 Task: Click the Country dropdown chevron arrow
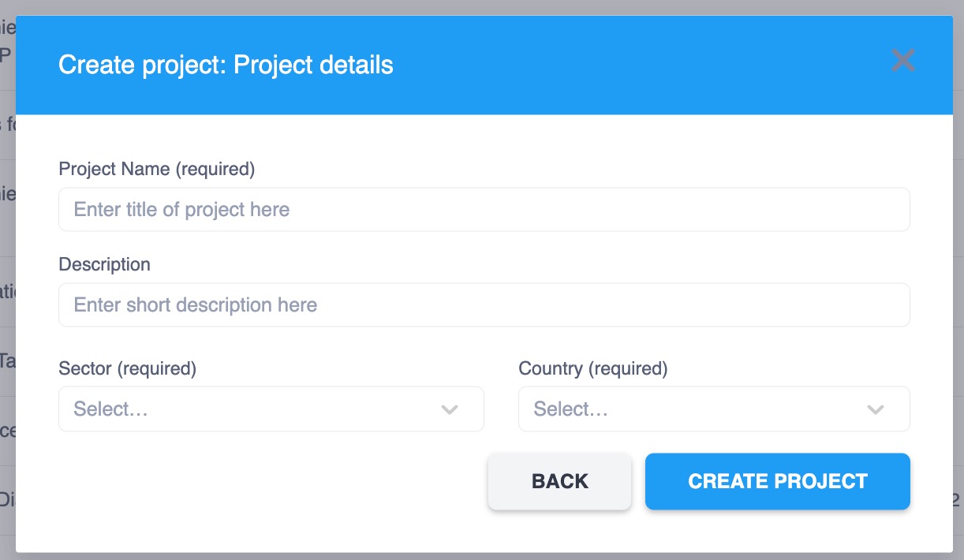(875, 409)
